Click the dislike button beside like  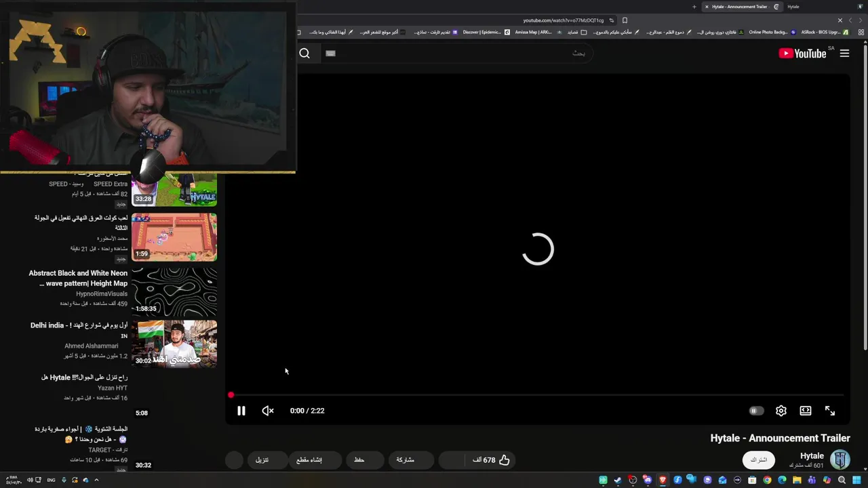(453, 460)
